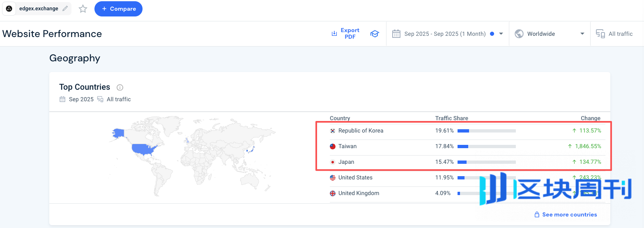Open the Sep 2025 date range dropdown
The height and width of the screenshot is (228, 644).
pyautogui.click(x=448, y=34)
